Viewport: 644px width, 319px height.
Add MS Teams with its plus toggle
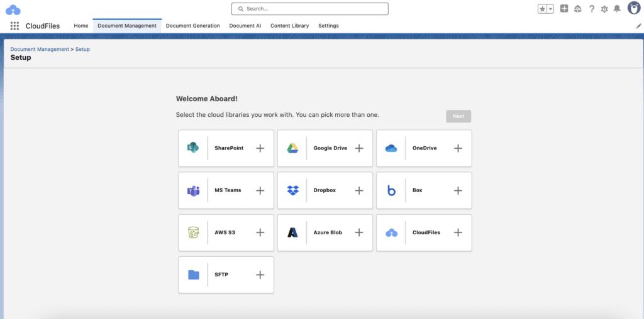tap(260, 191)
